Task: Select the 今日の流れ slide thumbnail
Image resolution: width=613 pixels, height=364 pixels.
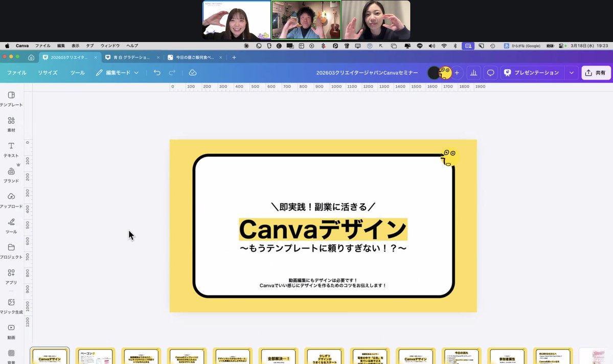Action: click(461, 356)
